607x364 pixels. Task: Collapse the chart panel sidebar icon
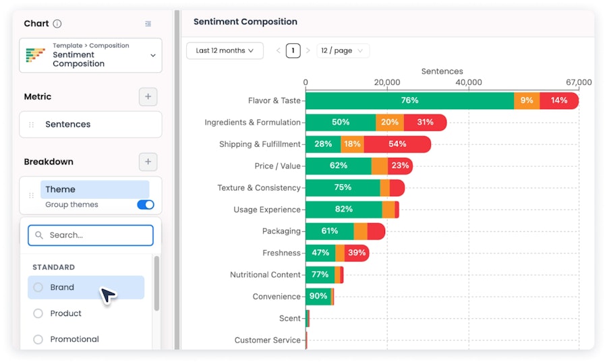(x=148, y=24)
